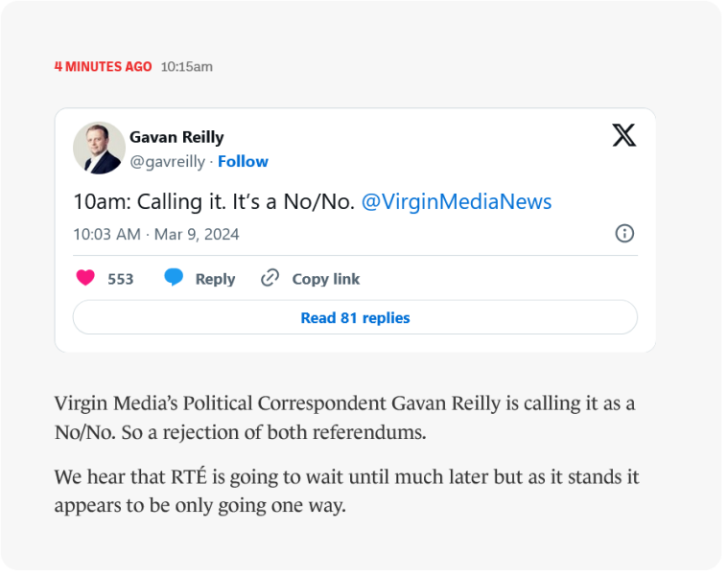Viewport: 728px width, 575px height.
Task: Open Read 81 replies button
Action: (x=355, y=317)
